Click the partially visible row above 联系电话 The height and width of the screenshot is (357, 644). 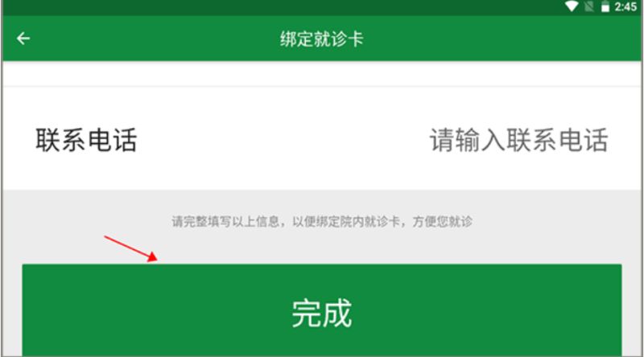322,74
